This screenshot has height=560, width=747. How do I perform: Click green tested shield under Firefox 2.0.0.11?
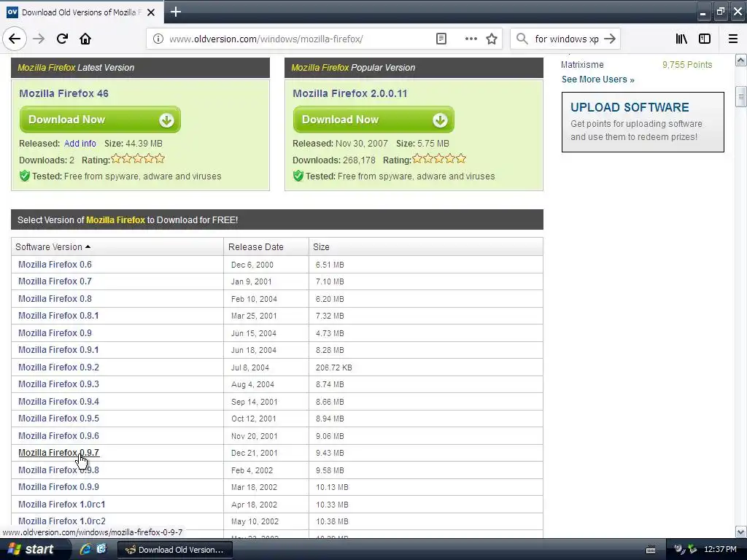pyautogui.click(x=298, y=176)
